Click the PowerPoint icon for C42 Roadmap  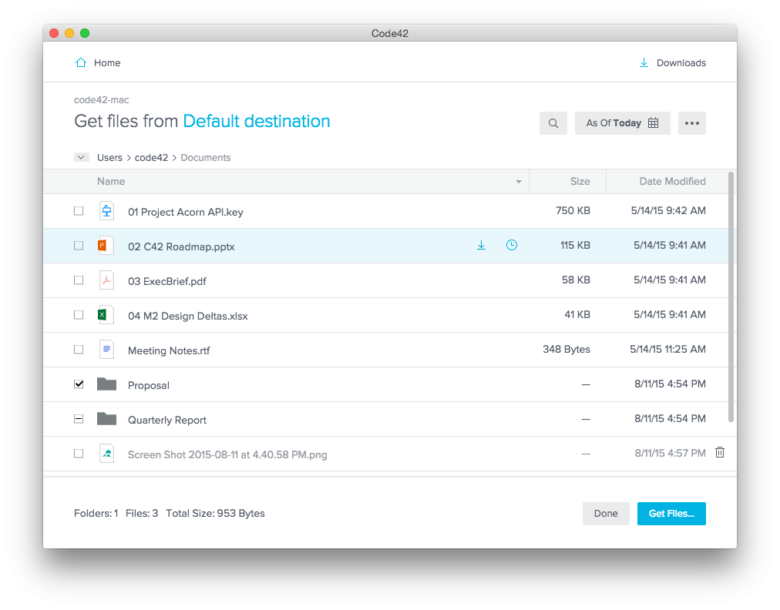click(x=105, y=245)
